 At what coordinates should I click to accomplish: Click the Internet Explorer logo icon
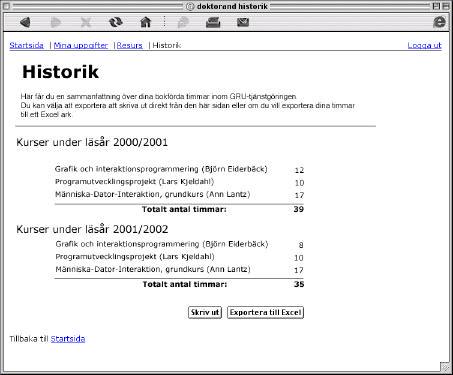click(x=439, y=22)
